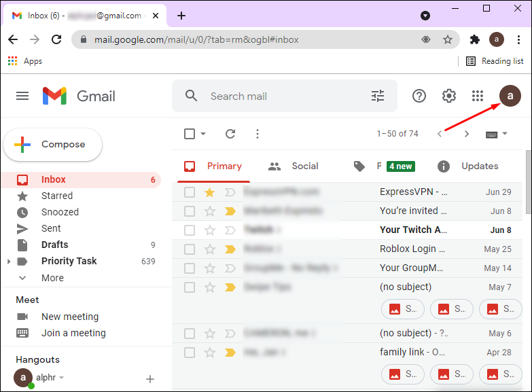Open the Settings gear icon
The height and width of the screenshot is (392, 532).
449,96
